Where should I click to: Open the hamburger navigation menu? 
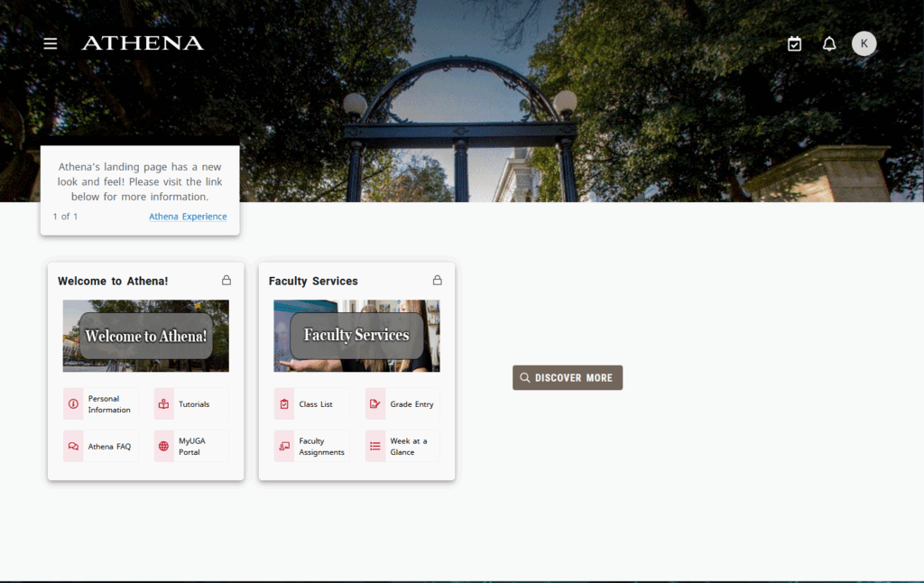51,43
